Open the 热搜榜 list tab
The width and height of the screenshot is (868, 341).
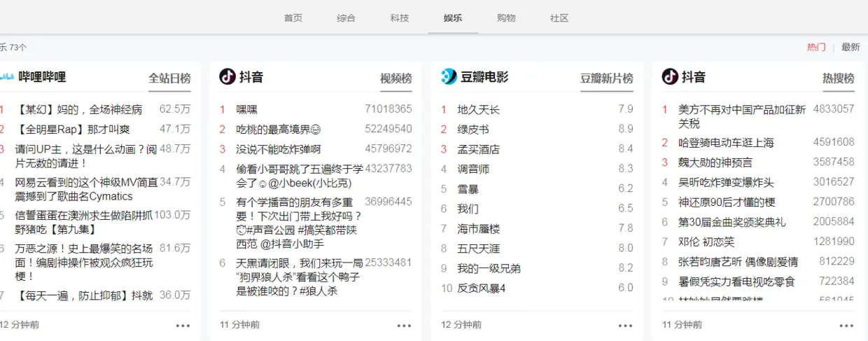(x=839, y=78)
